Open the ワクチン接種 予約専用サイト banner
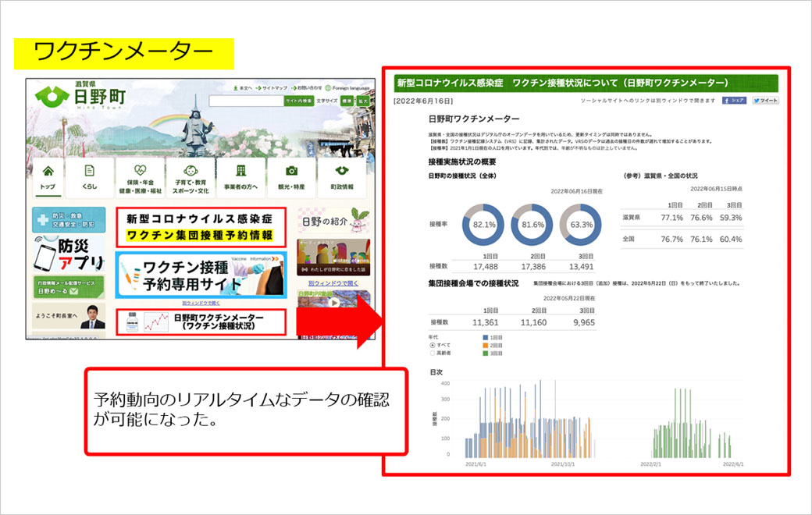Screen dimensions: 812x515 (201, 275)
